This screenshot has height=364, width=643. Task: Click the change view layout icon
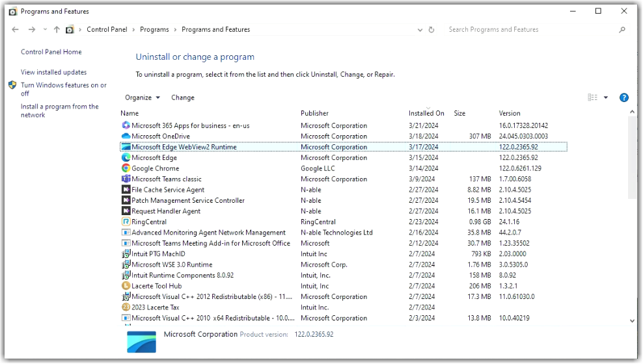(592, 97)
